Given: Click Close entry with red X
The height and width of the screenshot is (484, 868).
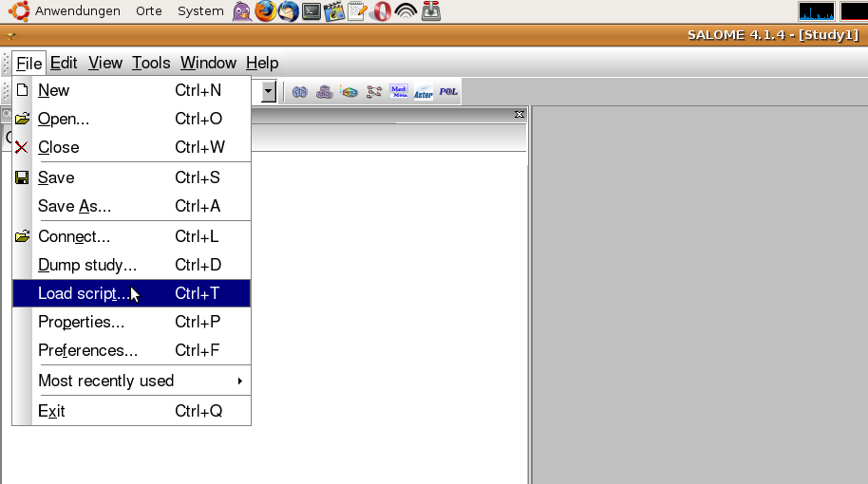Looking at the screenshot, I should pyautogui.click(x=132, y=147).
